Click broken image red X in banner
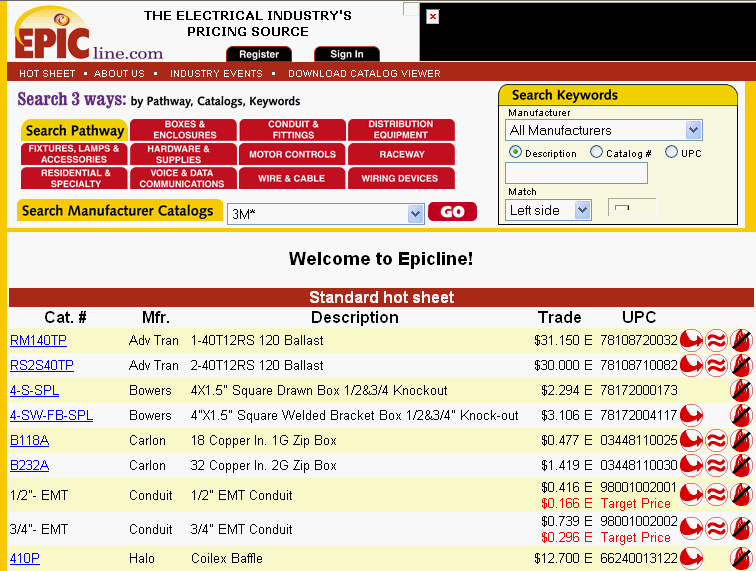The image size is (756, 571). pyautogui.click(x=432, y=17)
